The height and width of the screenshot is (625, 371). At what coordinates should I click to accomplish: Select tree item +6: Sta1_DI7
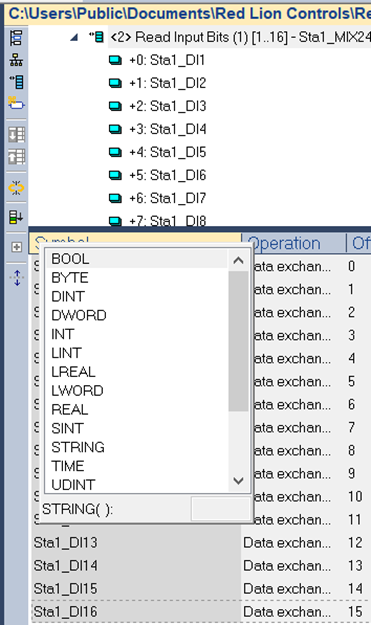pyautogui.click(x=167, y=198)
